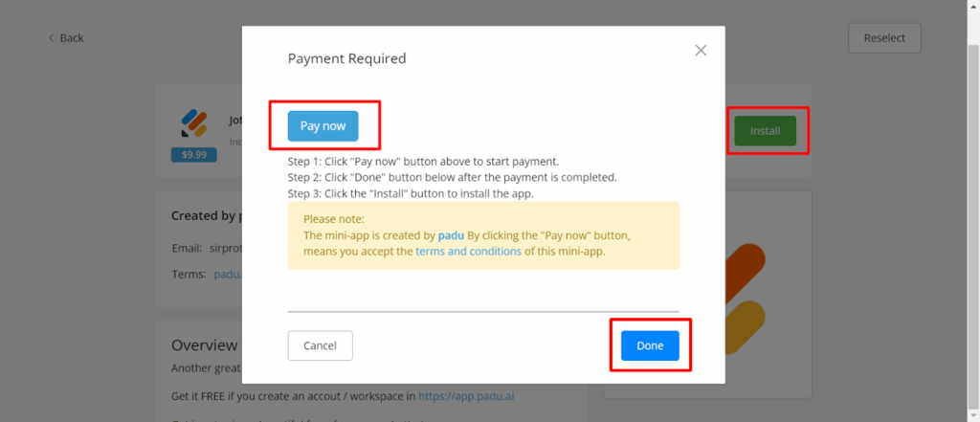Cancel the payment dialog

point(320,345)
